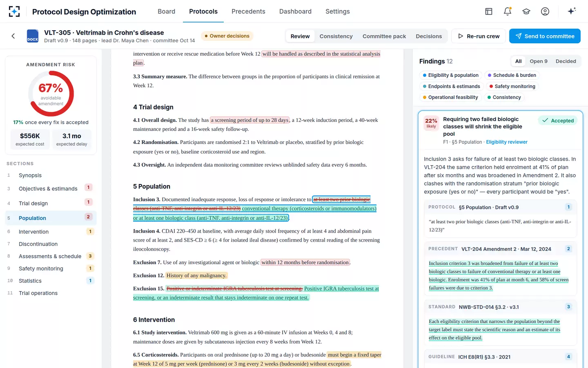This screenshot has width=588, height=368.
Task: Click the $556K expected cost card
Action: coord(30,139)
